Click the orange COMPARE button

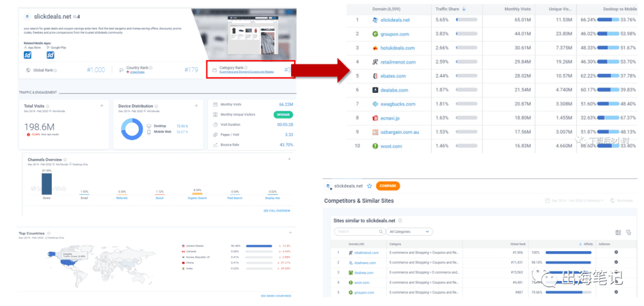(x=388, y=186)
